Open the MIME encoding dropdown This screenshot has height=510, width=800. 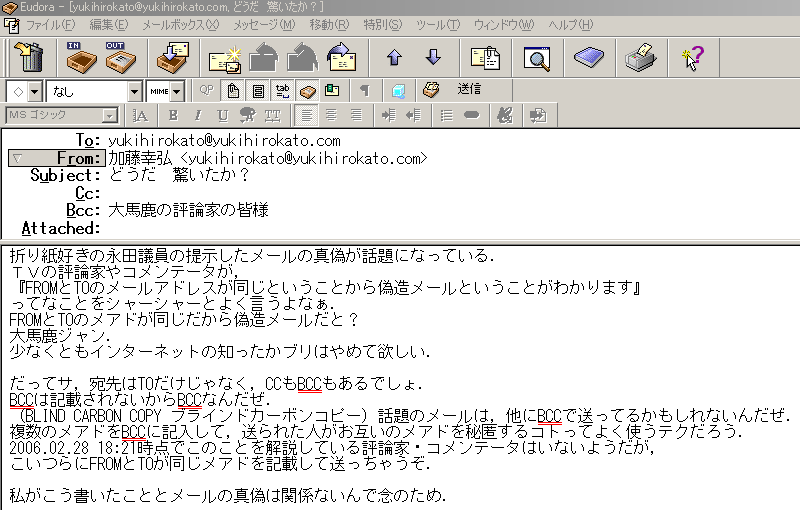tap(166, 91)
